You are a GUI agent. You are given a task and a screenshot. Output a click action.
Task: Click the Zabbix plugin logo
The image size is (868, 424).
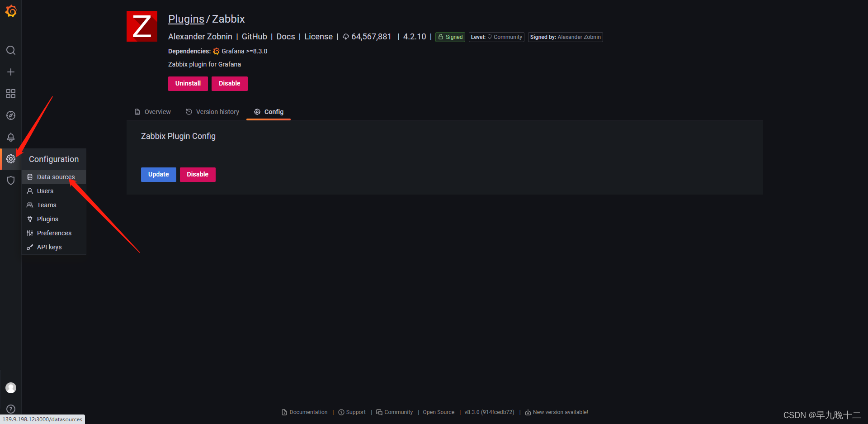point(142,26)
